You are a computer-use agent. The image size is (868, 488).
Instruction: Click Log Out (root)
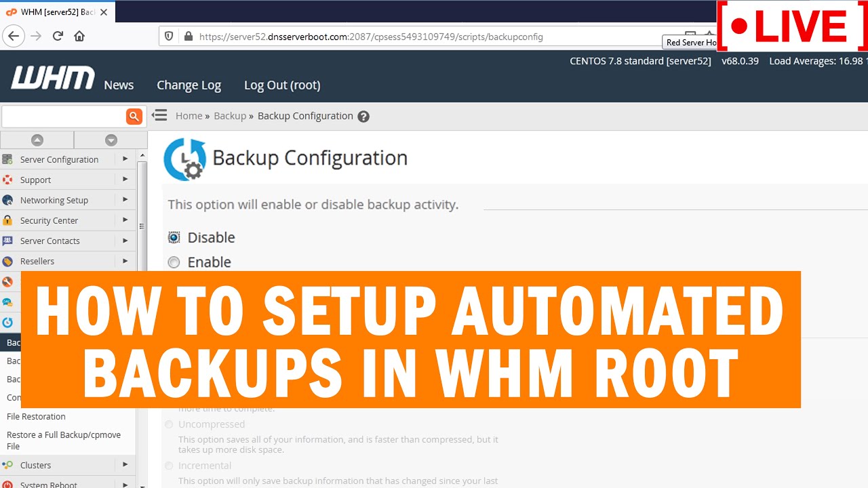[282, 85]
